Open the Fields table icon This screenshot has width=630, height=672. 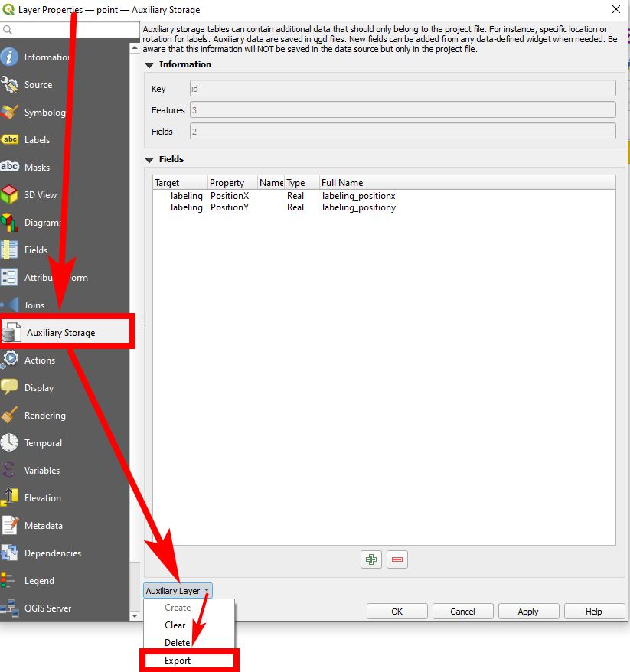9,250
